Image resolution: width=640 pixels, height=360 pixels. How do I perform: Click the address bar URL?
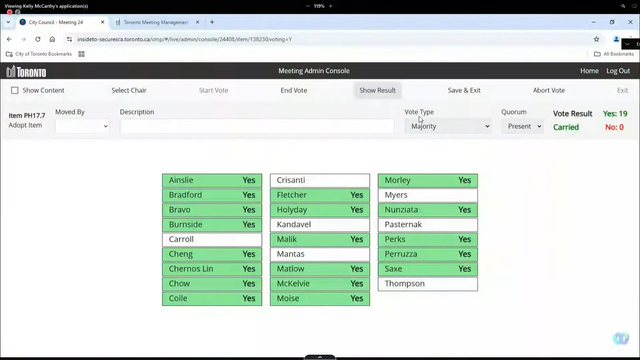(x=184, y=39)
